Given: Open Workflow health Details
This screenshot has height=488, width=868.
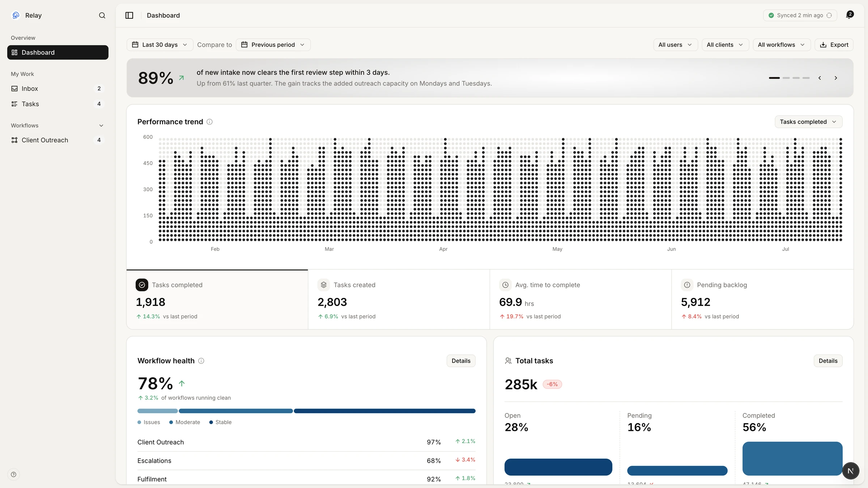Looking at the screenshot, I should coord(461,361).
